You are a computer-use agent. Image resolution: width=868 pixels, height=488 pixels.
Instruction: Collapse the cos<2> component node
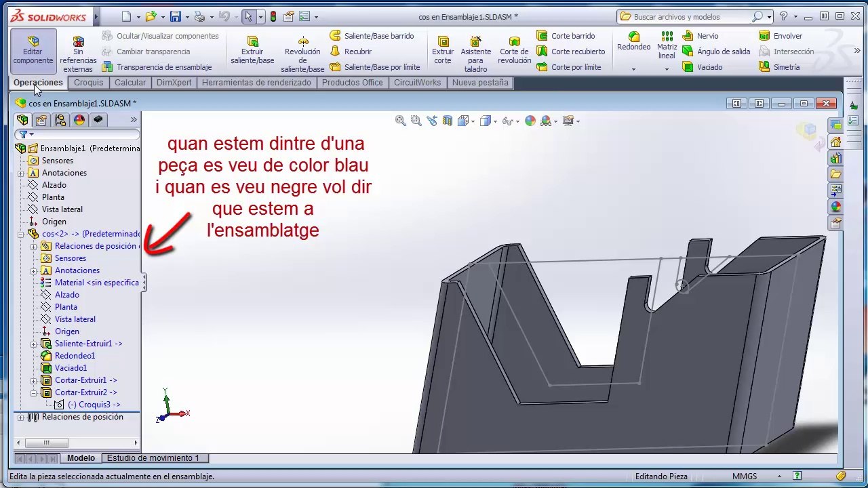point(20,235)
